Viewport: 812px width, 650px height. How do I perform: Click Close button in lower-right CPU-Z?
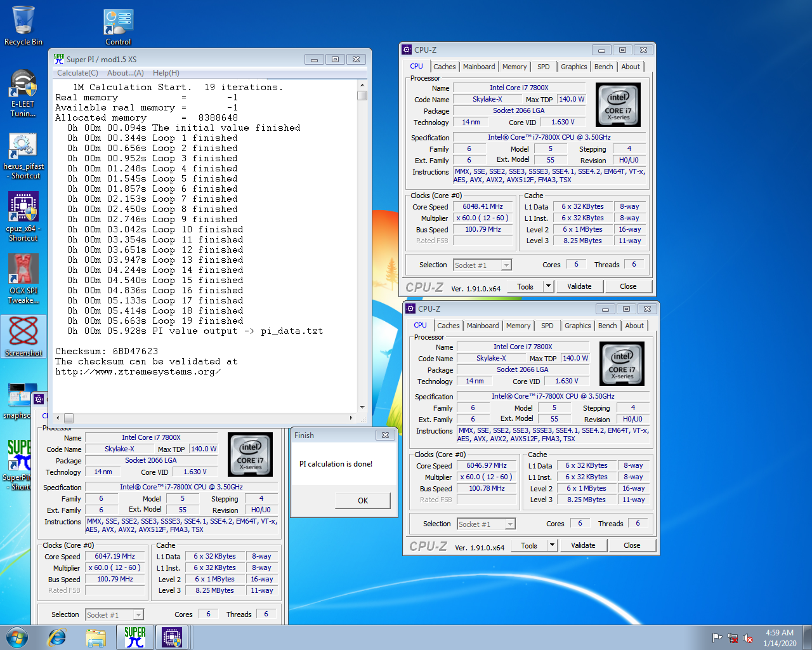click(632, 545)
